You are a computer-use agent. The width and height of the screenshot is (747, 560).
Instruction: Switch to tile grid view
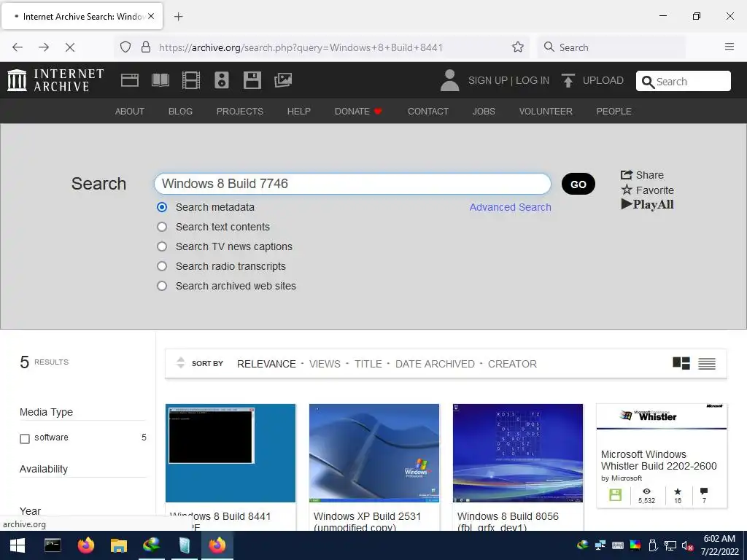(x=681, y=363)
